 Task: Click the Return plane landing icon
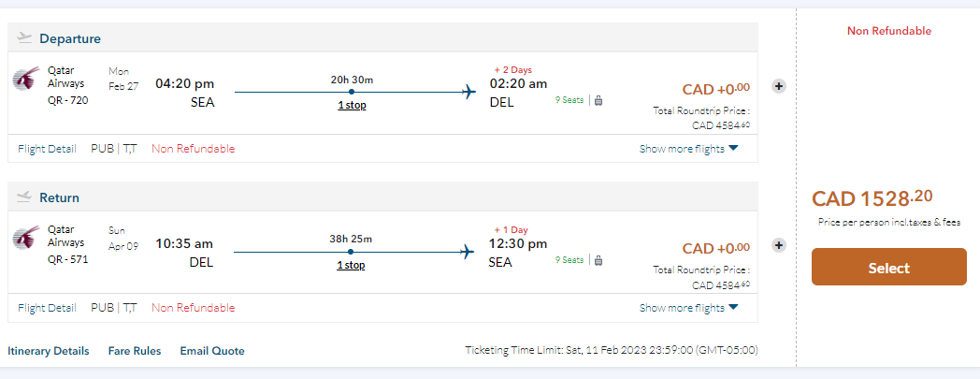click(x=25, y=197)
